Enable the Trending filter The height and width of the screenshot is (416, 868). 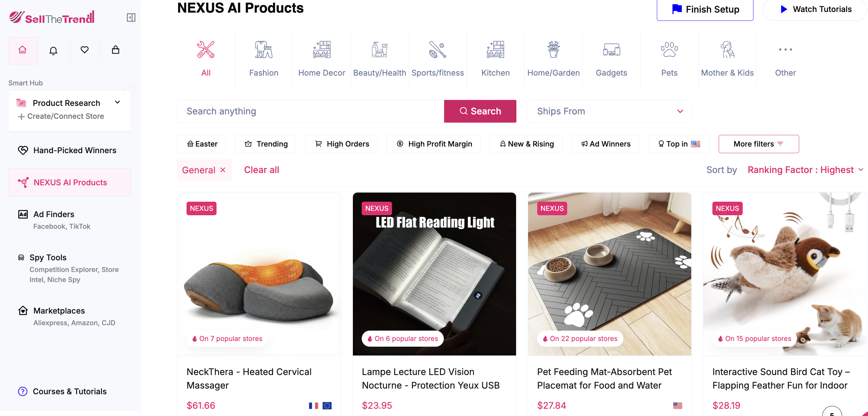tap(265, 144)
